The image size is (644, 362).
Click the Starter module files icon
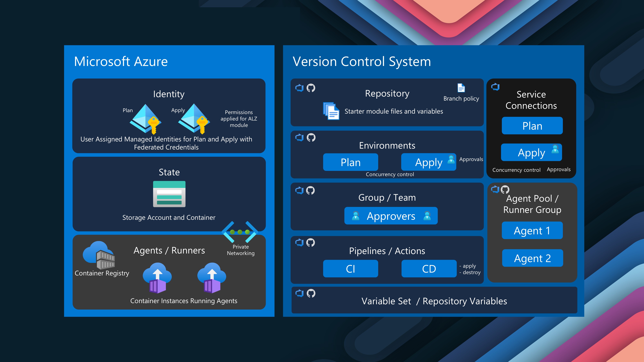pos(331,111)
